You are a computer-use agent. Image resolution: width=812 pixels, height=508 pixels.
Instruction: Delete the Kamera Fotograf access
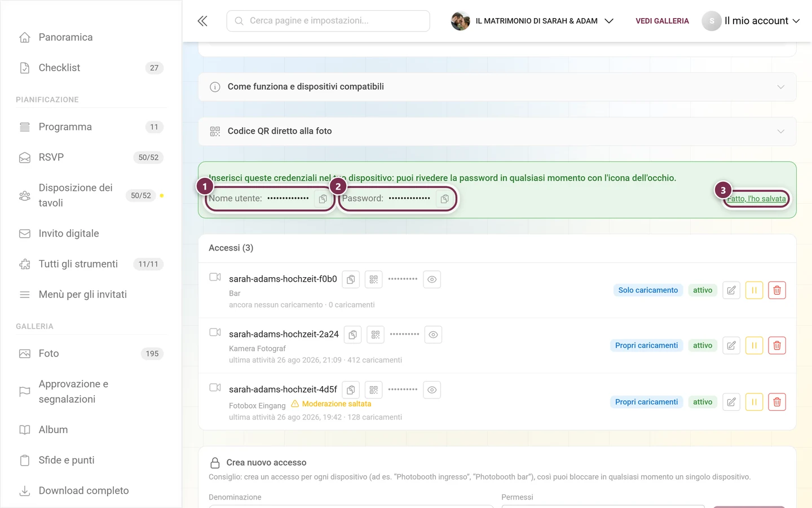click(777, 345)
